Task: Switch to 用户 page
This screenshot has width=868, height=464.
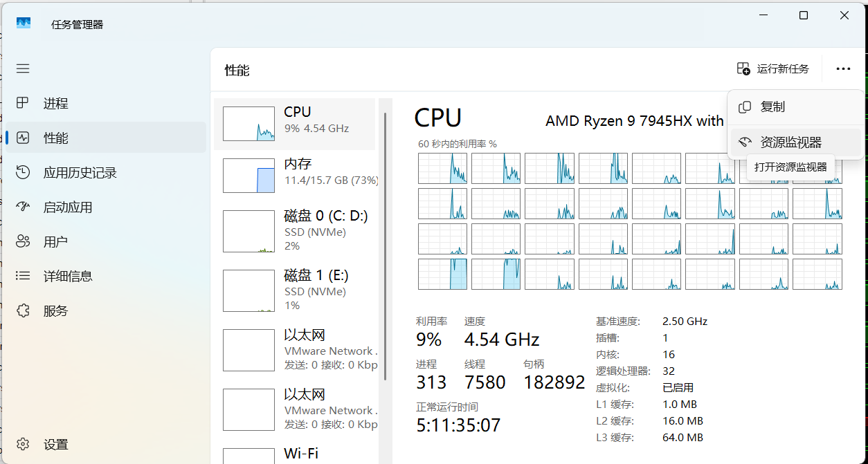Action: click(x=106, y=241)
